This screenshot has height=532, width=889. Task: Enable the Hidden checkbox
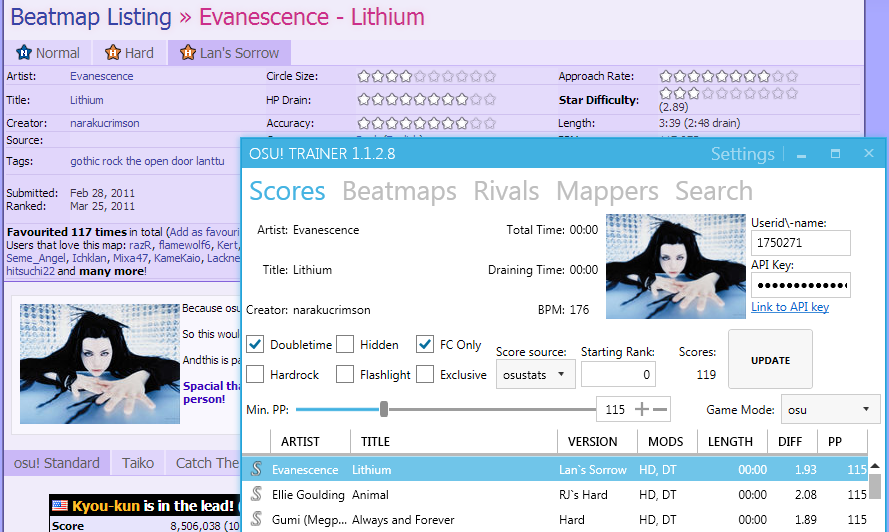click(x=345, y=344)
